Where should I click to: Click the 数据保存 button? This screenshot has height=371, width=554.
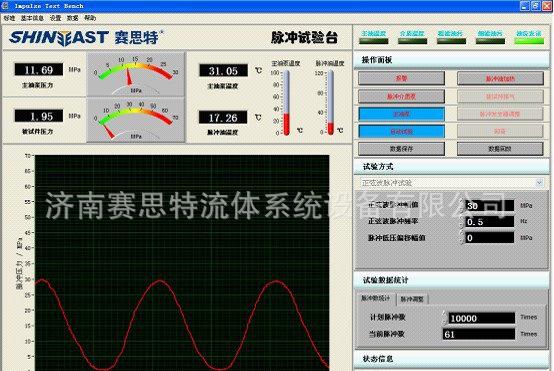point(401,149)
